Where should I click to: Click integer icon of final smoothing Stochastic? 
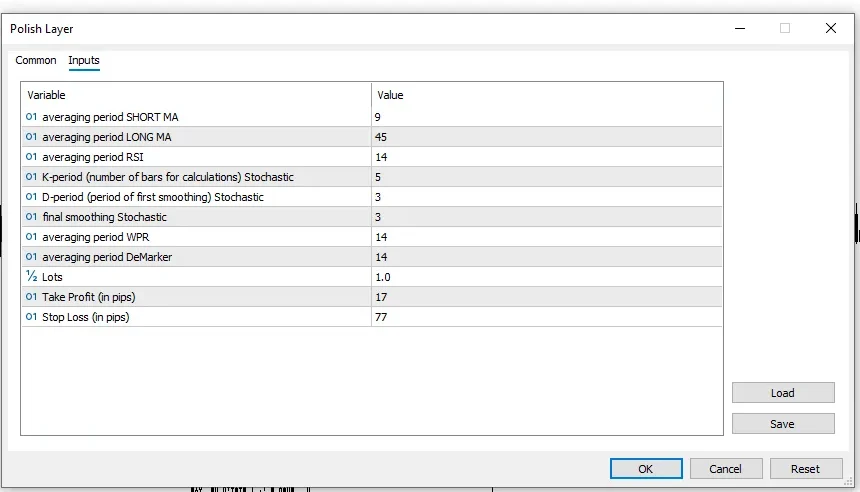(x=31, y=217)
